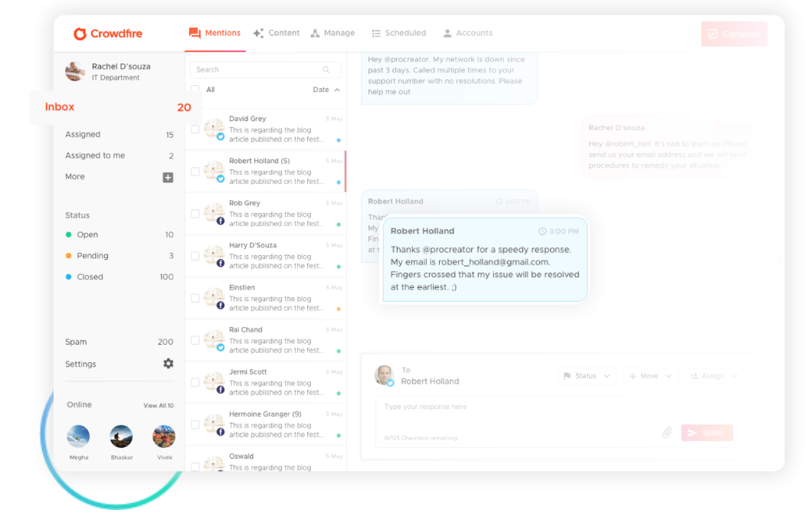Click the highlighted Robert Holland message
Viewport: 812px width, 520px height.
pyautogui.click(x=485, y=260)
